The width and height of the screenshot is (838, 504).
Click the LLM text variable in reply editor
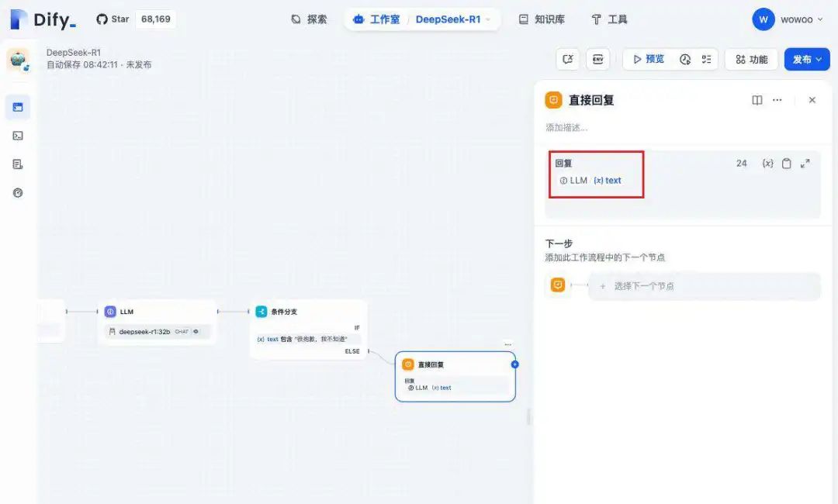590,181
